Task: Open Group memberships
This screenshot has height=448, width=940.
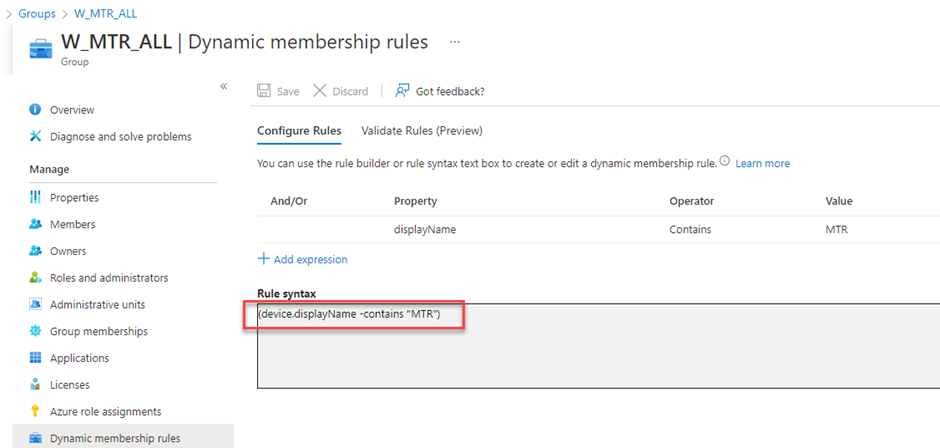Action: click(x=99, y=331)
